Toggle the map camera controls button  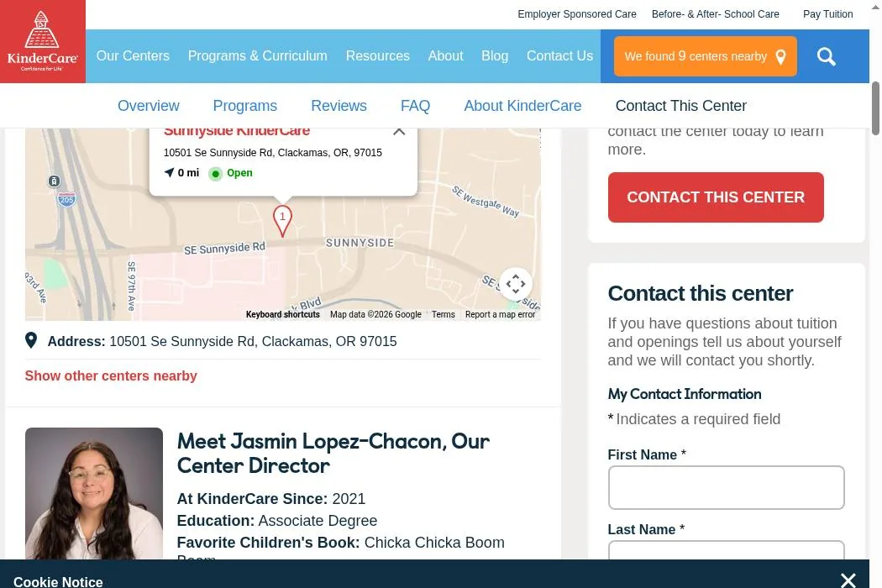point(515,284)
